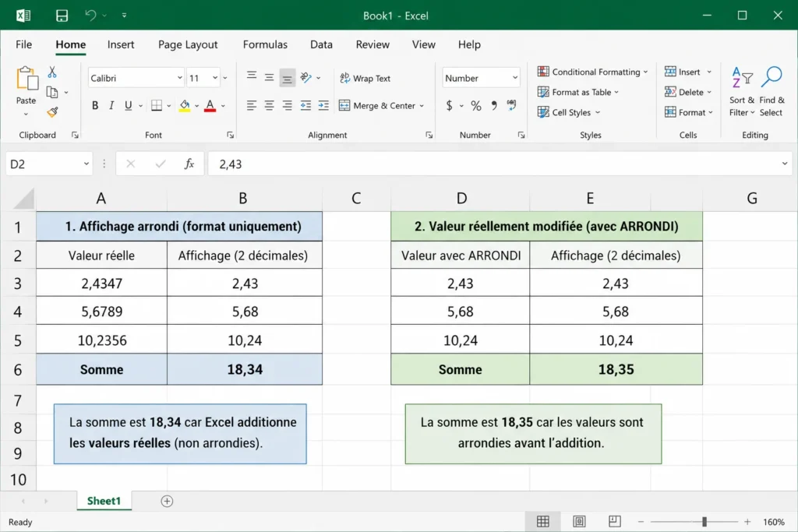798x532 pixels.
Task: Click the Paste clipboard icon
Action: pos(26,79)
